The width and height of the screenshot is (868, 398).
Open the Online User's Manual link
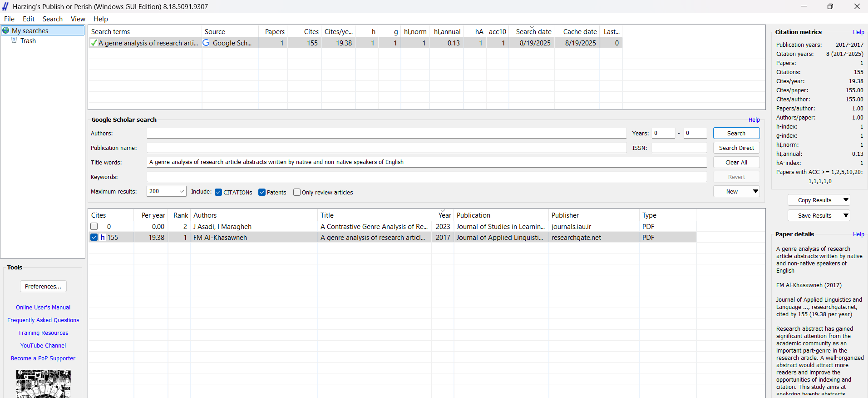43,308
